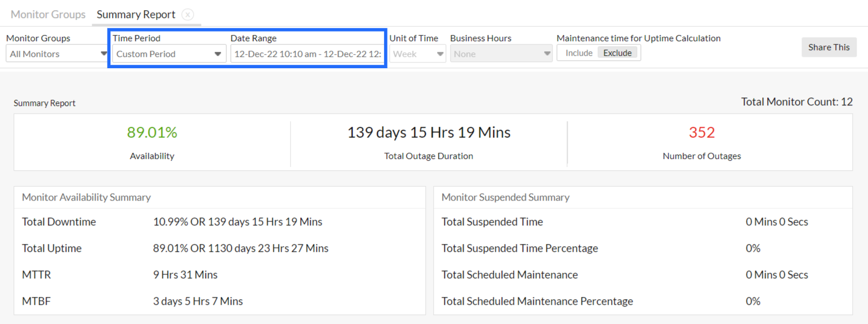
Task: Select the Monitor Availability Summary header
Action: point(86,197)
